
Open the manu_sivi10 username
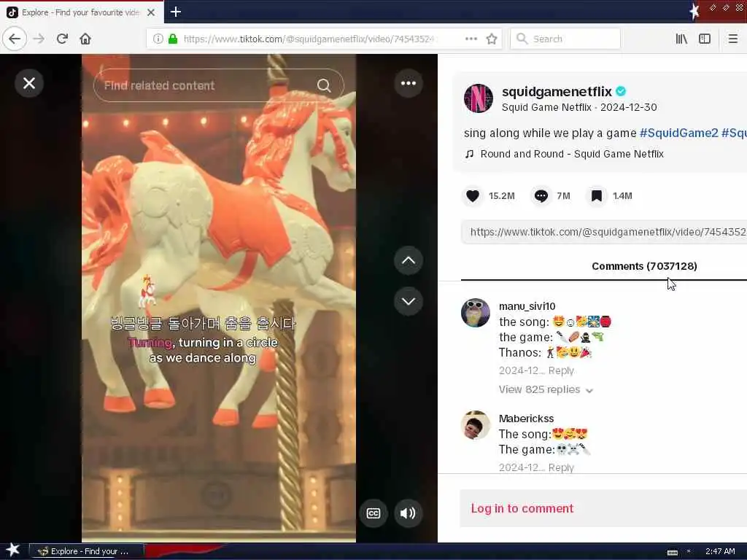click(x=527, y=306)
